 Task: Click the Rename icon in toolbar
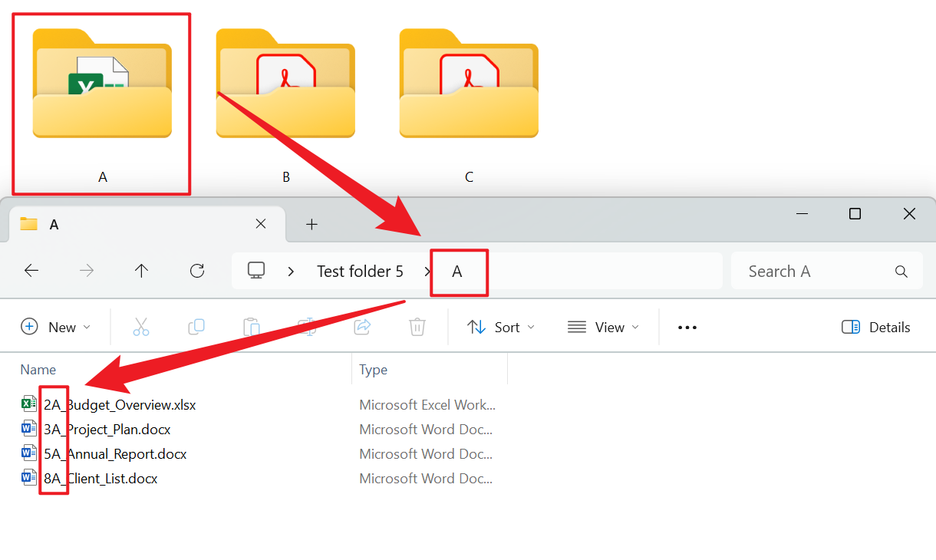307,327
